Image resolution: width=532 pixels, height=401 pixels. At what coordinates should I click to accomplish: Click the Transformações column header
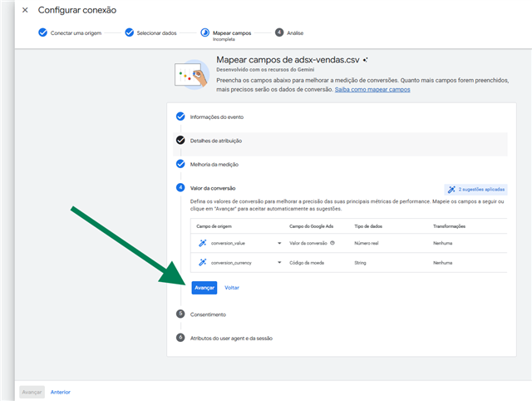tap(449, 226)
